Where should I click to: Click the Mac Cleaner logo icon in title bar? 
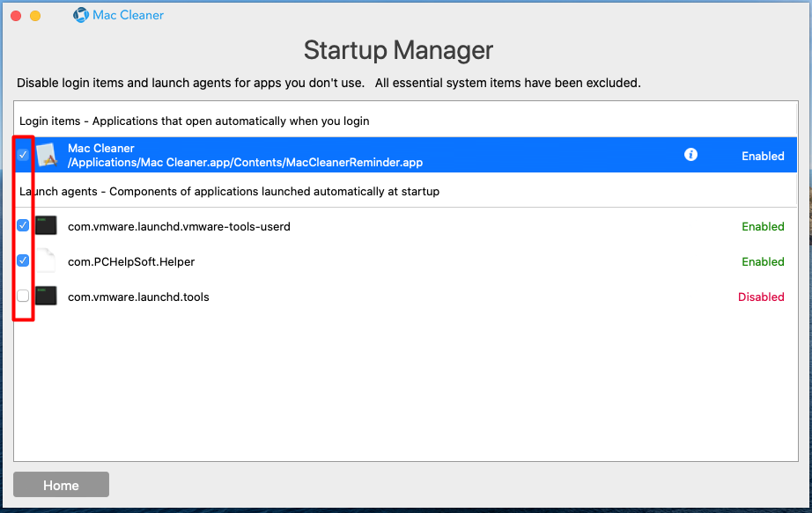(x=81, y=15)
